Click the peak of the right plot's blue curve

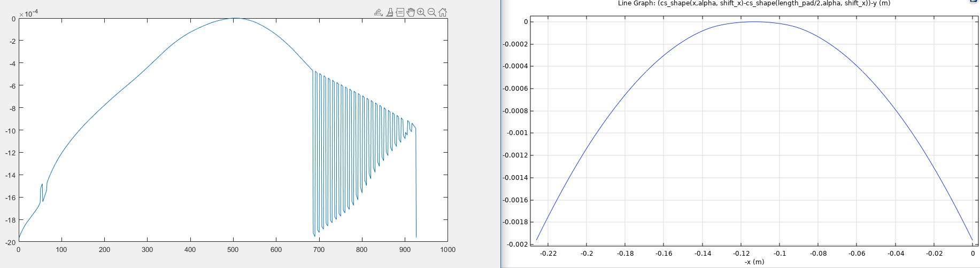pos(754,22)
